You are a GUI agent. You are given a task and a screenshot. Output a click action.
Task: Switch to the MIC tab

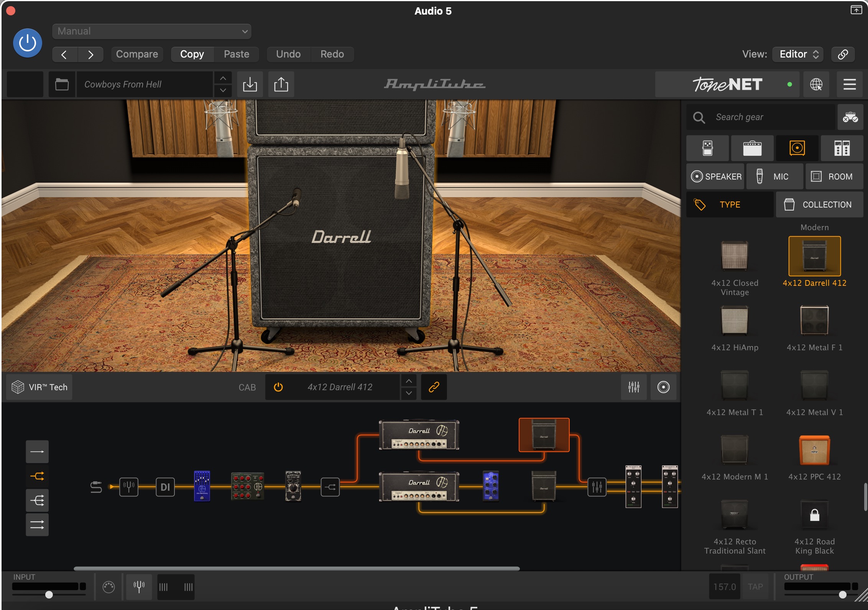[774, 176]
